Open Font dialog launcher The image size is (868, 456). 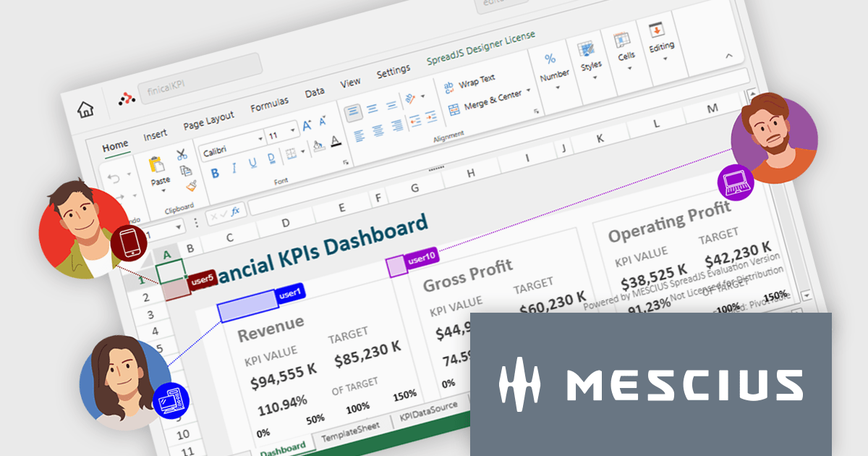(x=346, y=162)
